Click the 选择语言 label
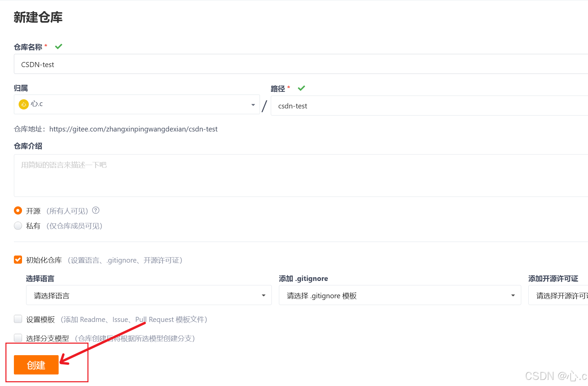Screen dimensions: 588x386 click(x=40, y=279)
